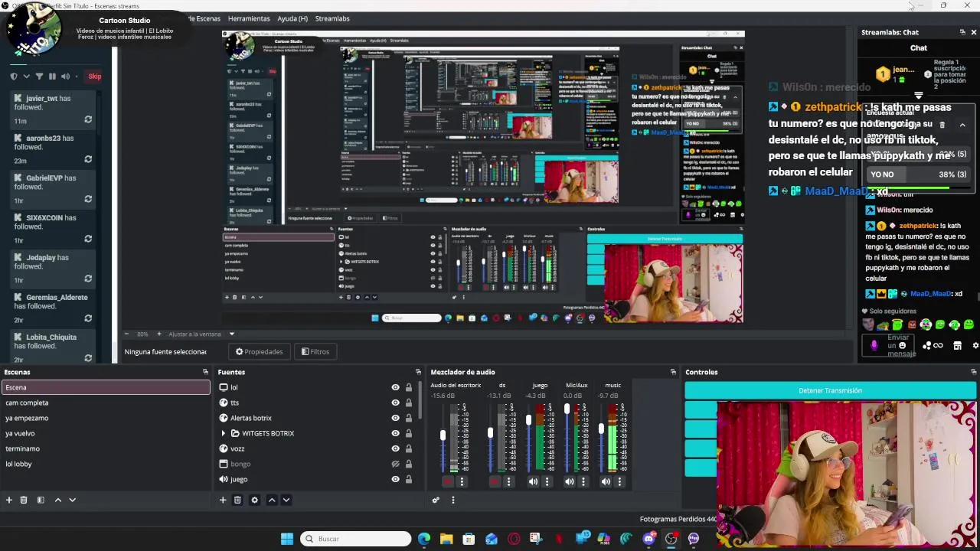Open advanced audio properties gears icon
The height and width of the screenshot is (551, 980).
tap(436, 500)
